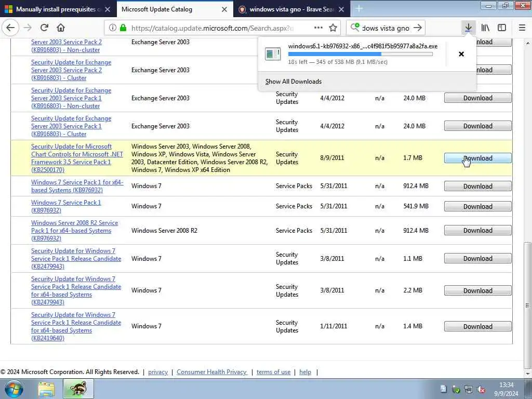Download Windows Server 2008 R2 Service Pack
532x399 pixels.
click(x=478, y=230)
